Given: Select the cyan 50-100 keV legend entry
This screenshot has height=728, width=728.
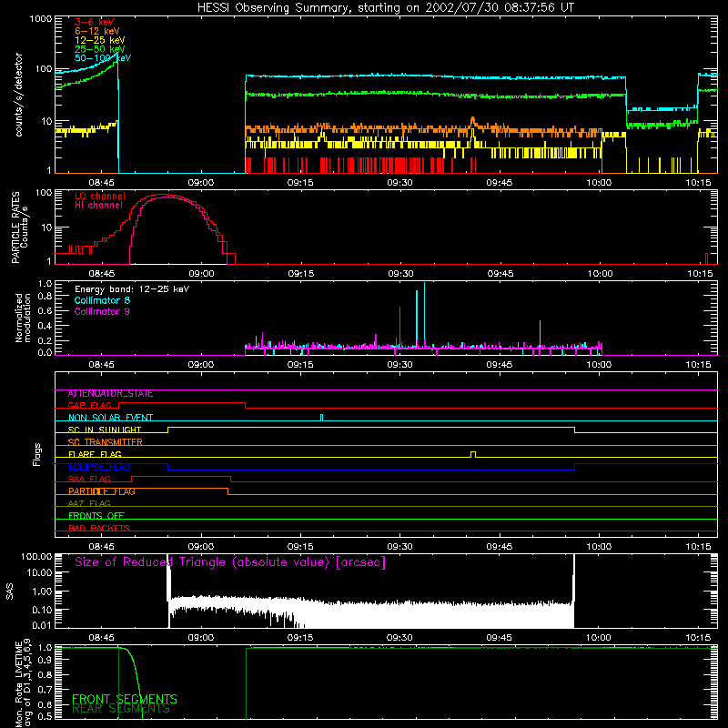Looking at the screenshot, I should coord(103,58).
